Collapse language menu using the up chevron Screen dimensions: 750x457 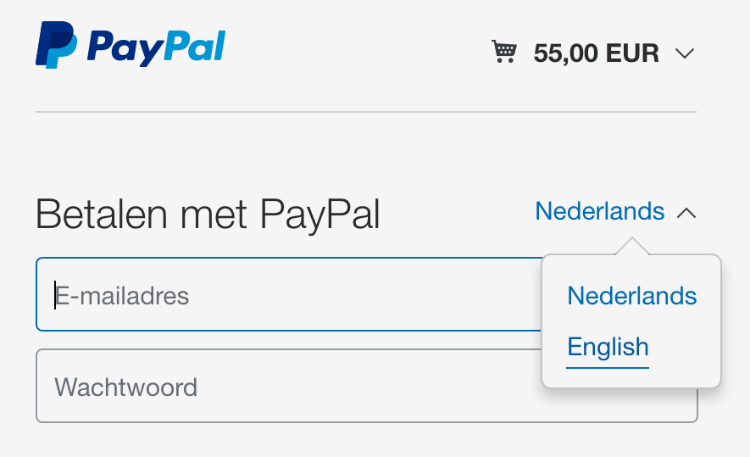(686, 213)
